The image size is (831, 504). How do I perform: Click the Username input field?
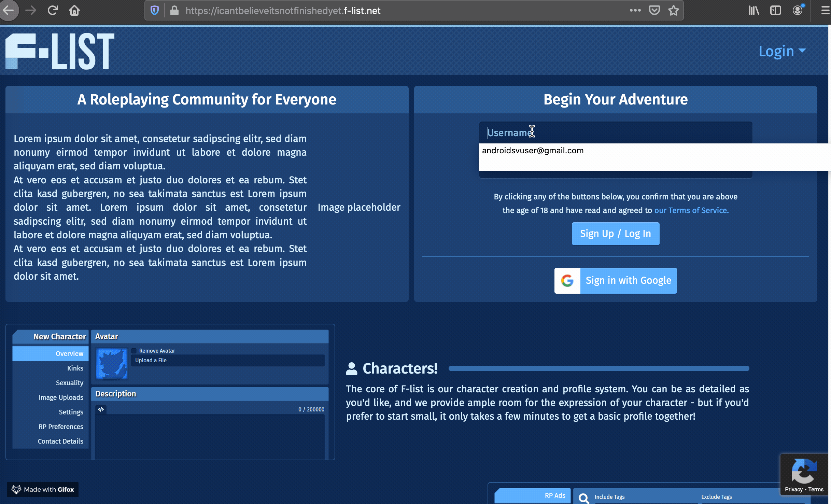point(615,132)
